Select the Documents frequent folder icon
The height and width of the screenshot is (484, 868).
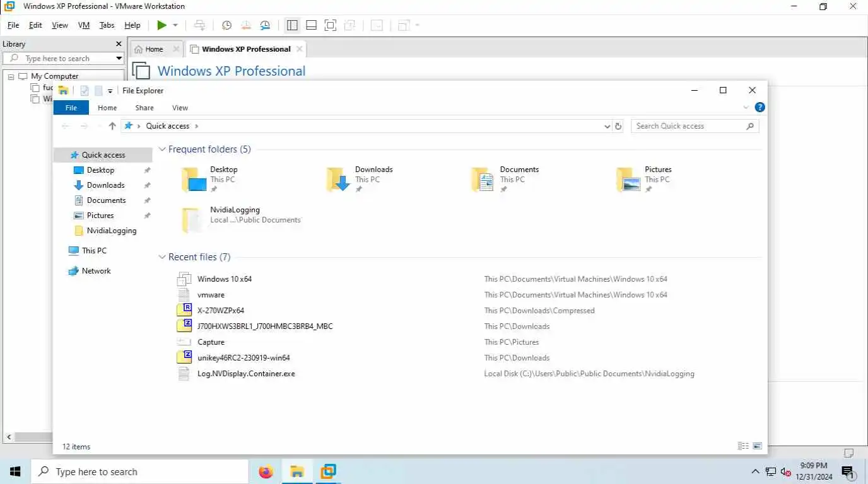coord(484,180)
